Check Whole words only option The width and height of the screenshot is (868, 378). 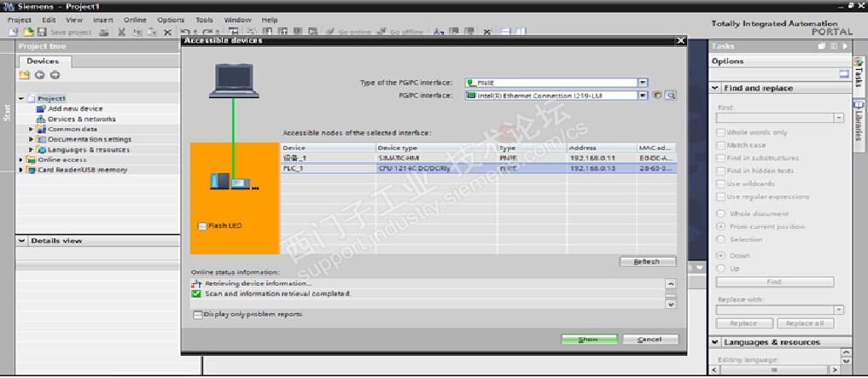(x=720, y=132)
